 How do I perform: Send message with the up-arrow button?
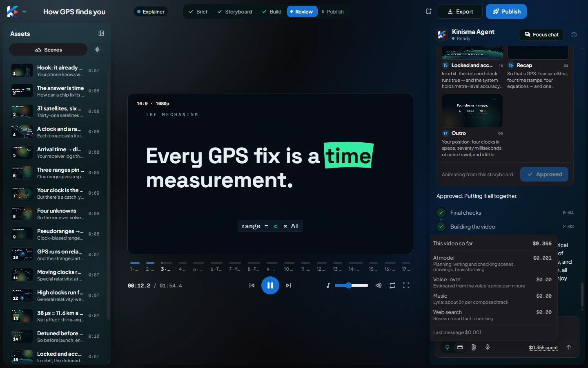tap(569, 347)
